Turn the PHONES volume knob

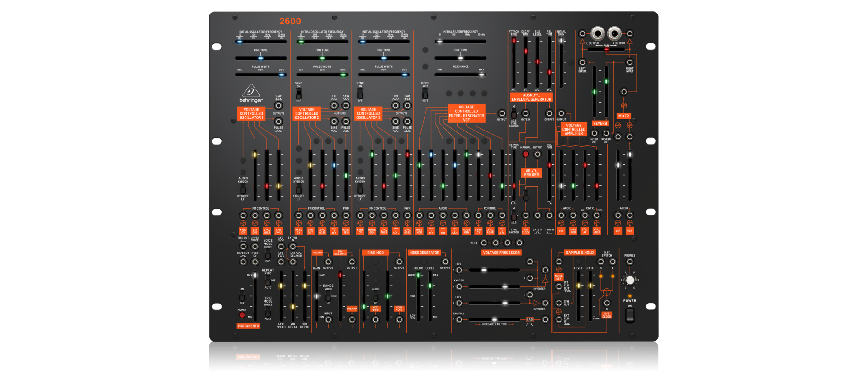point(630,280)
